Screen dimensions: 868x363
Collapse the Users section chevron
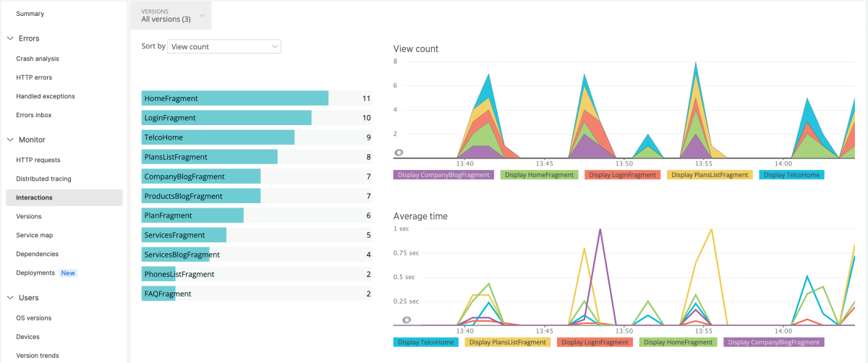point(10,298)
